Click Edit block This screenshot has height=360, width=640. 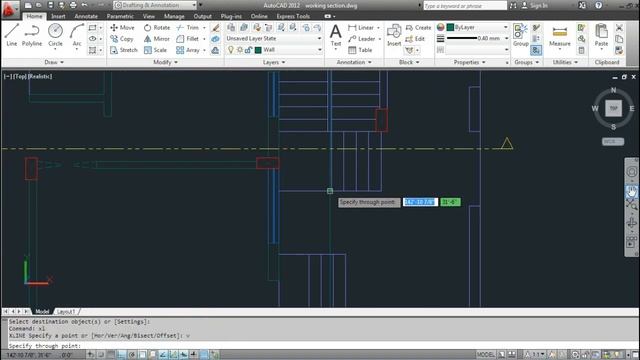pos(415,39)
